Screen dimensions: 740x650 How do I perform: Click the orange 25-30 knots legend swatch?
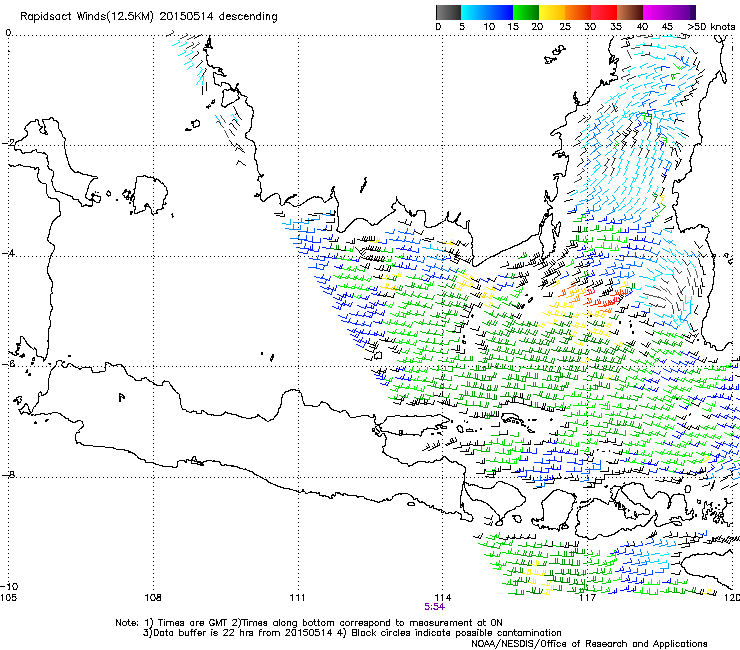[578, 13]
